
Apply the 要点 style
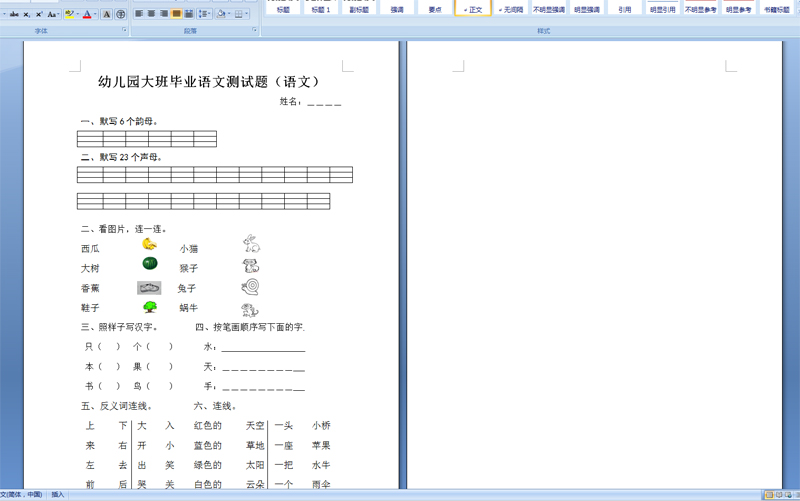click(435, 8)
